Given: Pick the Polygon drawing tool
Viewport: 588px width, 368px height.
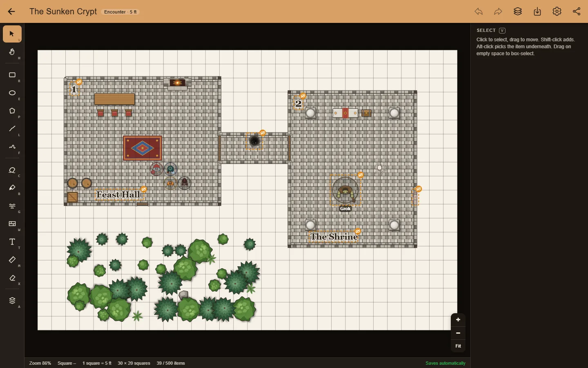Looking at the screenshot, I should pyautogui.click(x=12, y=111).
